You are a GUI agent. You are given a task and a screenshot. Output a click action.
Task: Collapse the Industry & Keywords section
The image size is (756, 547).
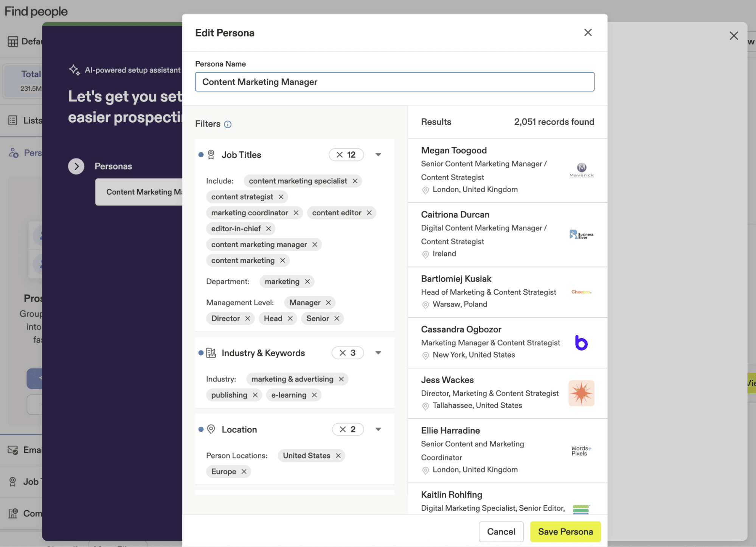coord(378,353)
